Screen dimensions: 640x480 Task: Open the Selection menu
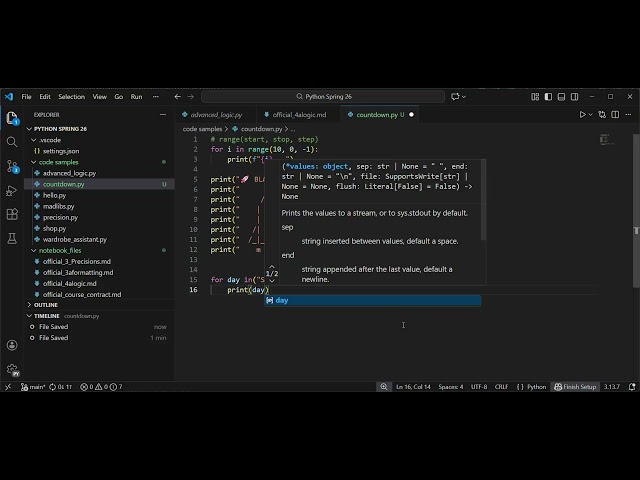click(x=71, y=97)
